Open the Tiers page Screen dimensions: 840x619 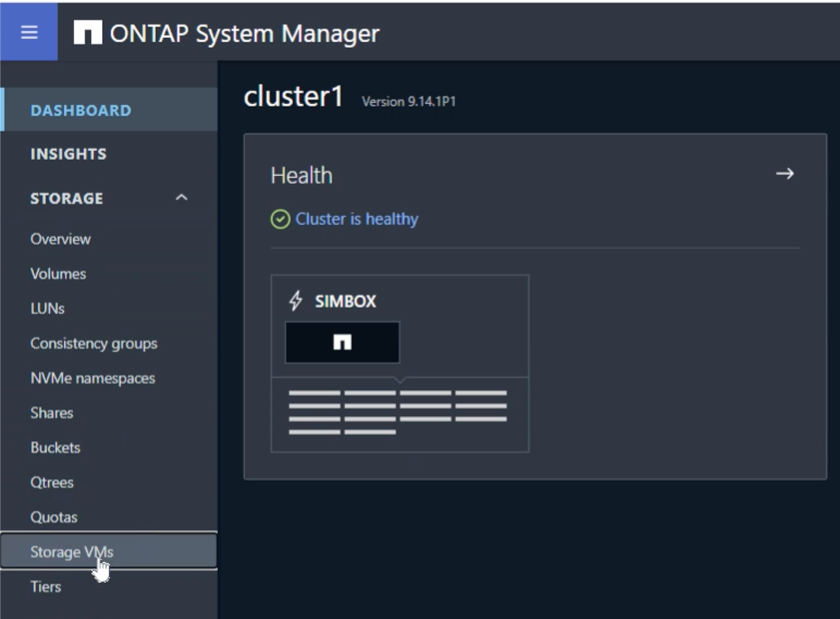46,587
